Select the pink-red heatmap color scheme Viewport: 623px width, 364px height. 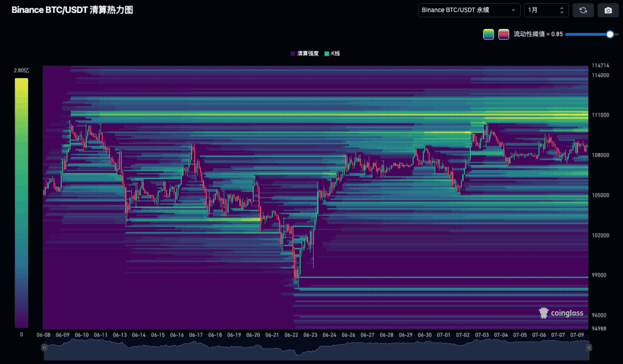pyautogui.click(x=504, y=34)
